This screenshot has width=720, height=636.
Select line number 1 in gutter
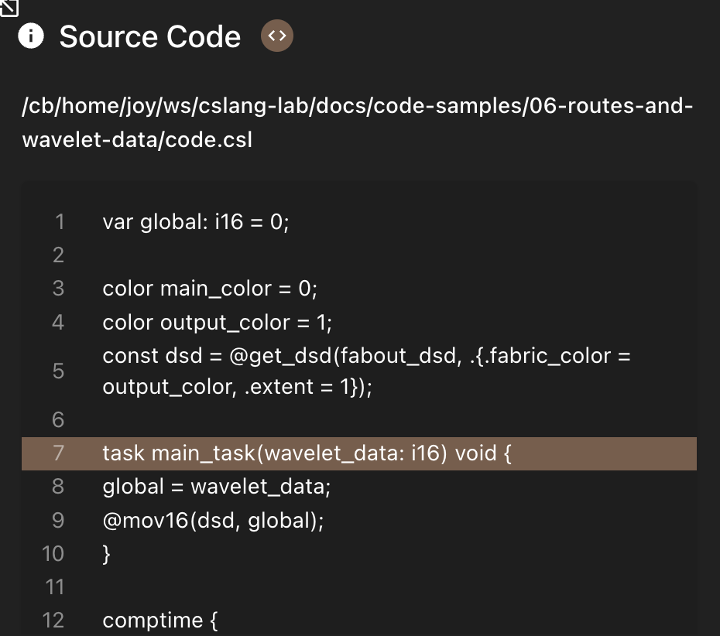click(x=59, y=222)
